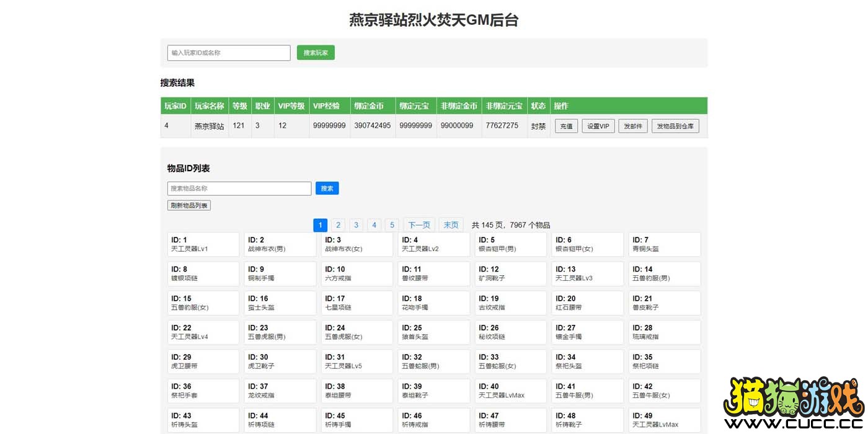Click the 刷新物品列表 button
868x434 pixels.
tap(189, 205)
